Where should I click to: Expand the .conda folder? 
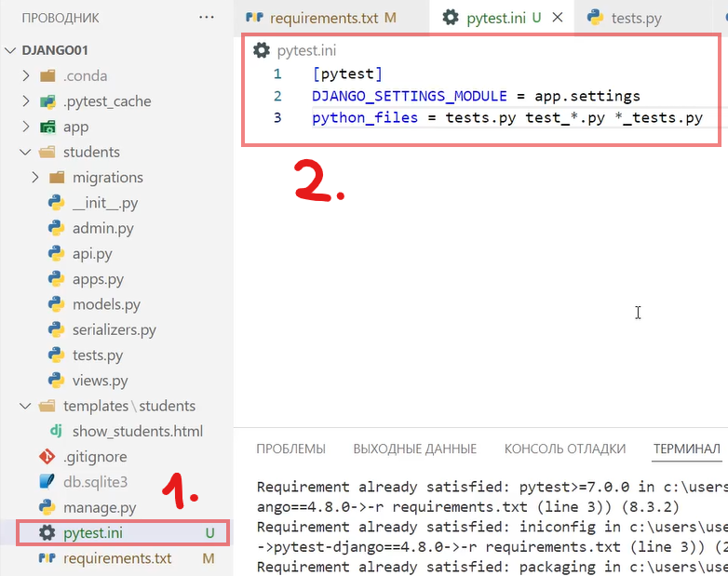point(26,76)
